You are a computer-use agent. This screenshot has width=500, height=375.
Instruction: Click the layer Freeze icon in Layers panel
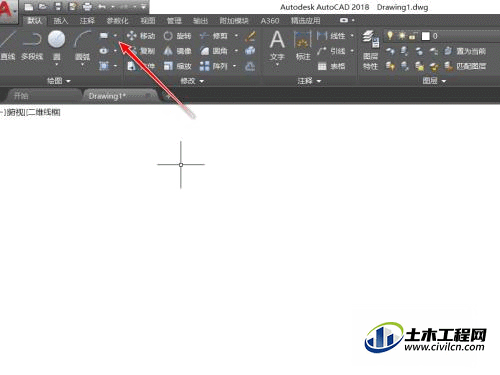419,51
